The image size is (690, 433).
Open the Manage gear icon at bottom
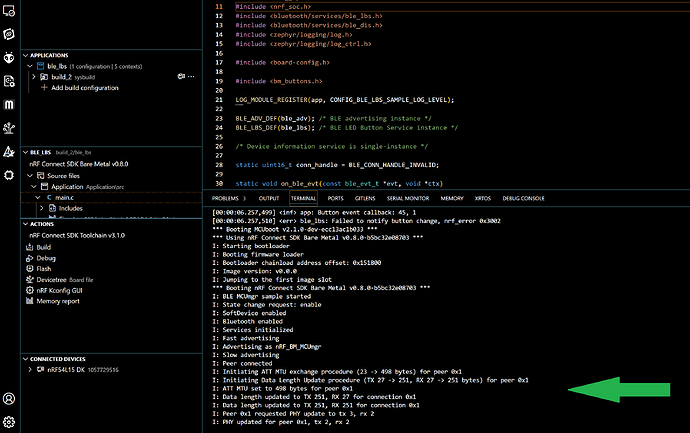pos(9,422)
